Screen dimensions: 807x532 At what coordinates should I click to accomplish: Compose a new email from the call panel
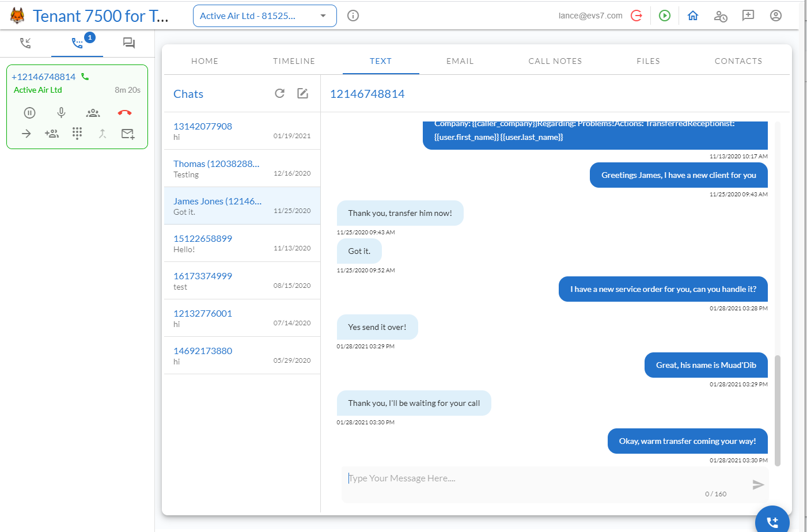tap(127, 134)
